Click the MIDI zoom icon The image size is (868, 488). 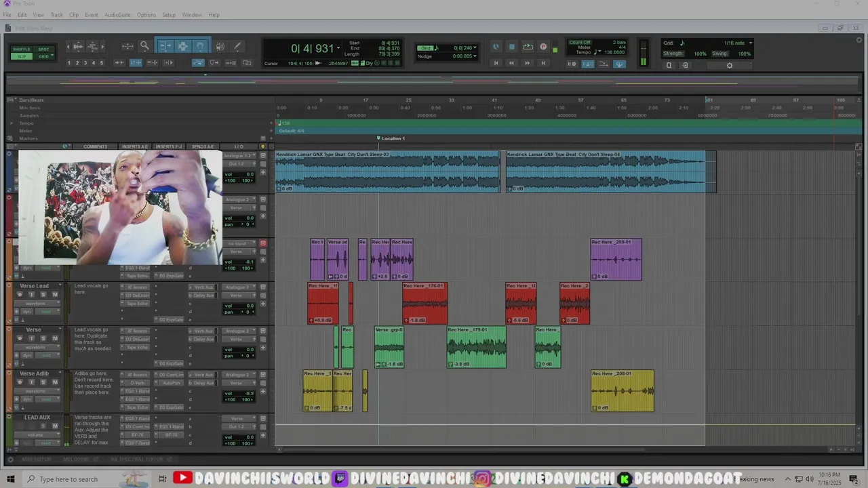pyautogui.click(x=93, y=46)
